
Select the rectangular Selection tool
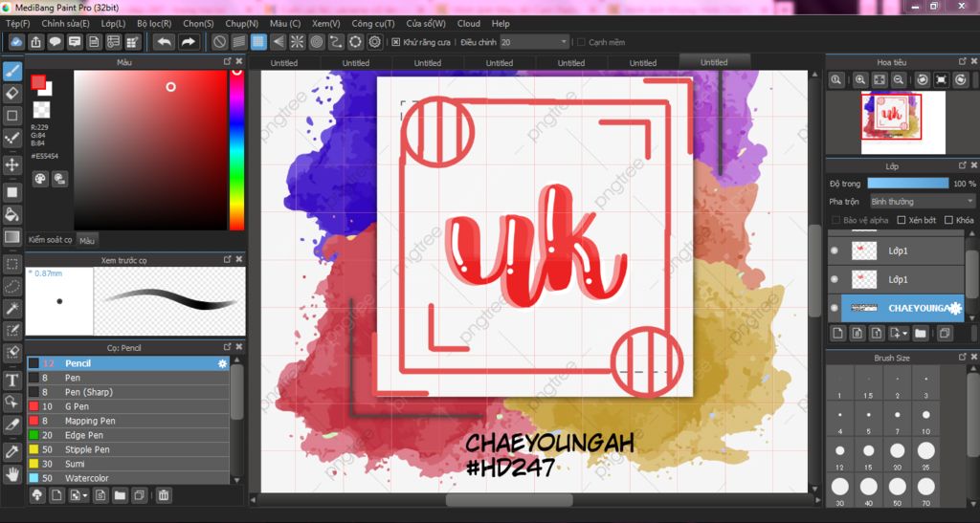tap(11, 264)
